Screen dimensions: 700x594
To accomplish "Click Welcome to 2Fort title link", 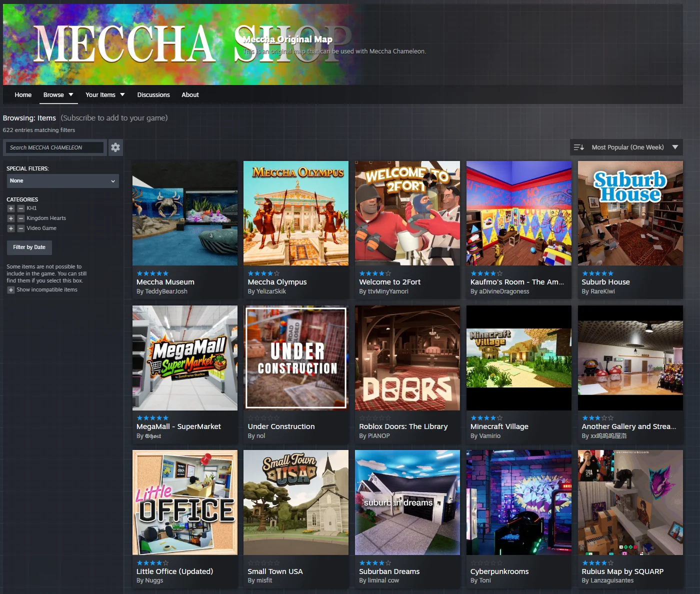I will [x=390, y=282].
